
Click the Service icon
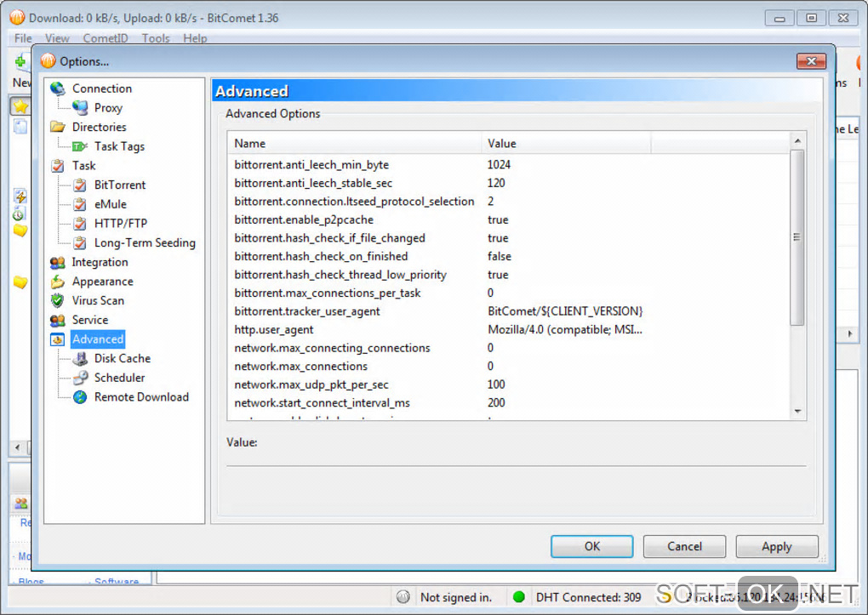pyautogui.click(x=58, y=320)
